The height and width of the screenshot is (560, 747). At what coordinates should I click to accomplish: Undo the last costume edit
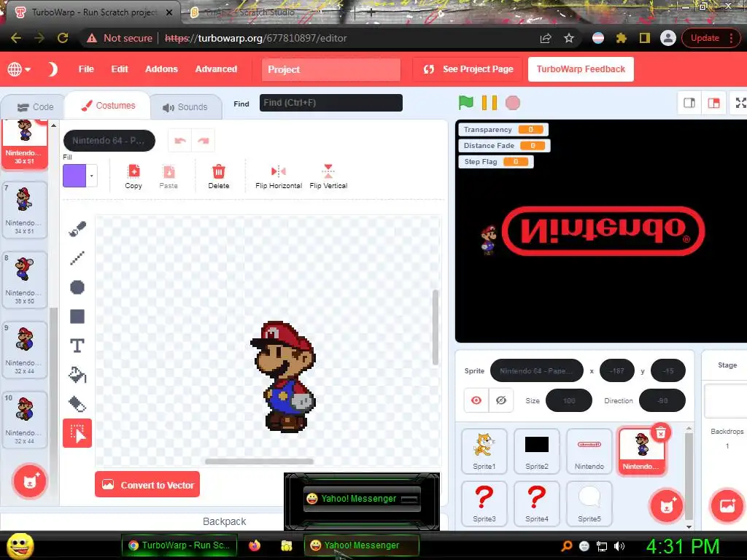point(180,141)
